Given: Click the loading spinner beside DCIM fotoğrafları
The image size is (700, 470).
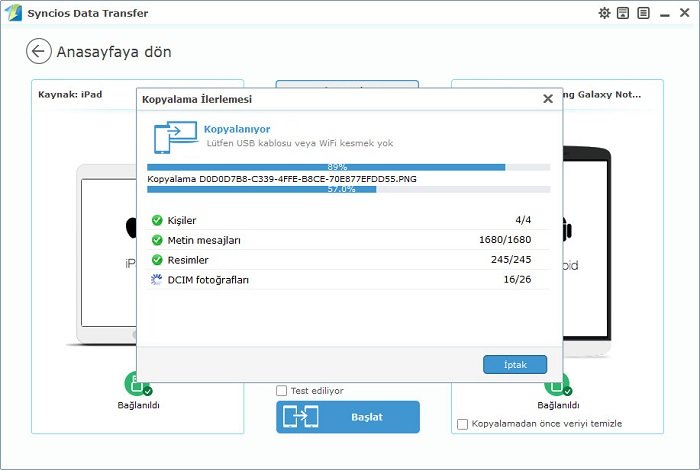Looking at the screenshot, I should 156,279.
